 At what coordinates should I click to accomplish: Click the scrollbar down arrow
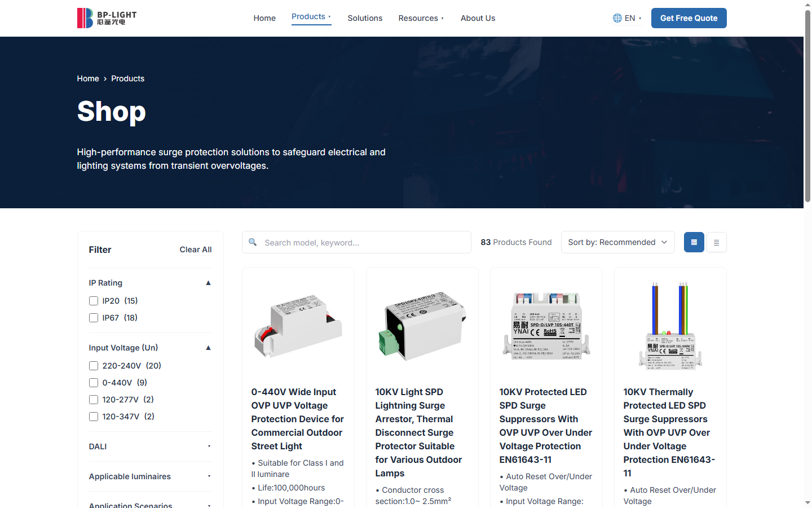coord(807,503)
